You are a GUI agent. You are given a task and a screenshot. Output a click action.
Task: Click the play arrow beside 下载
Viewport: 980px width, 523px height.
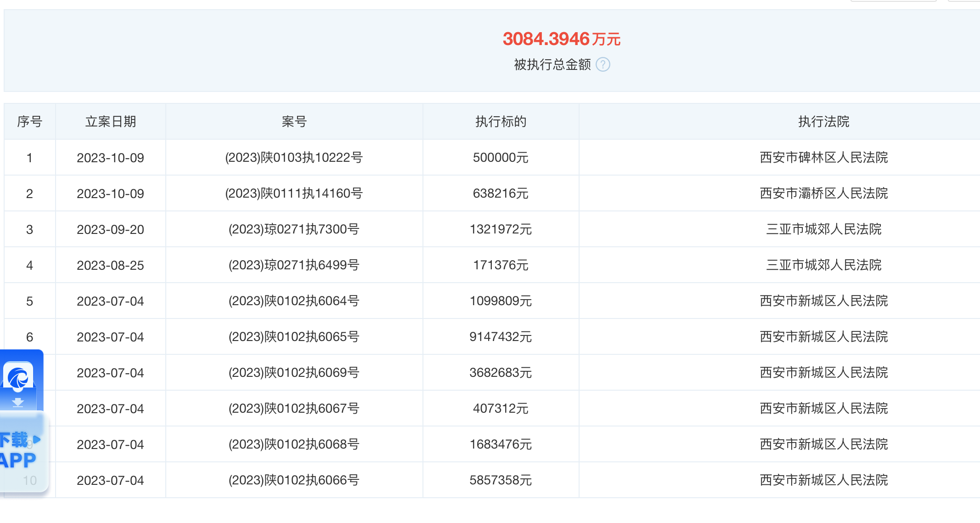click(x=37, y=440)
